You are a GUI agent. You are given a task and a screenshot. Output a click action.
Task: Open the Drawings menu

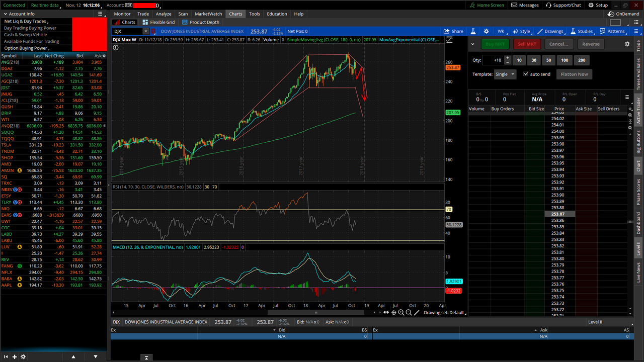click(550, 31)
